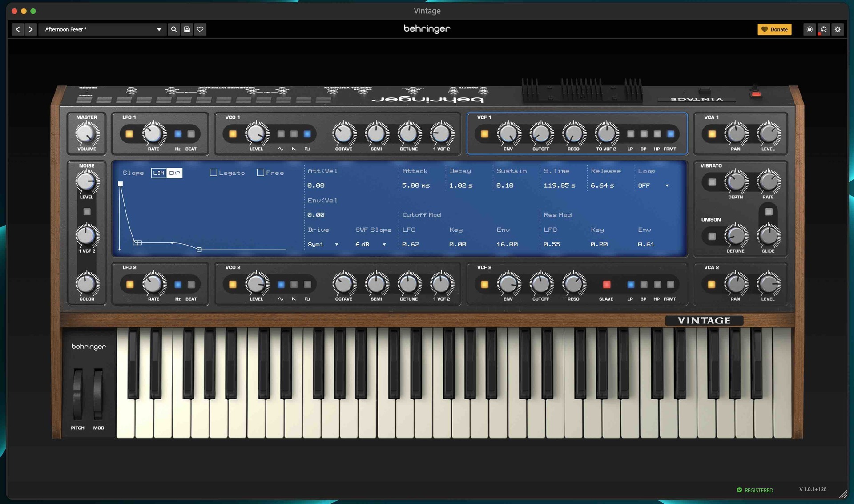The image size is (854, 504).
Task: Click the Donate button
Action: point(774,29)
